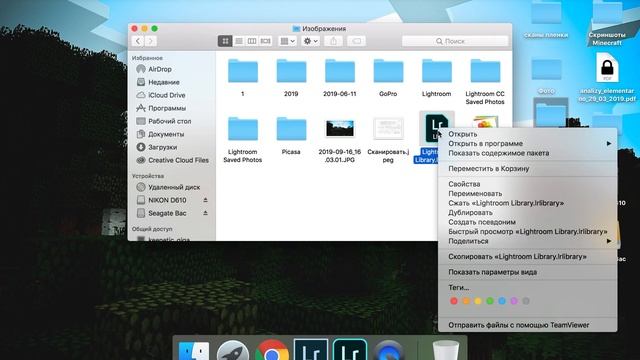This screenshot has height=360, width=640.
Task: Choose Быстрый просмотр «Lightroom Library.lrlibrary»
Action: pyautogui.click(x=527, y=231)
